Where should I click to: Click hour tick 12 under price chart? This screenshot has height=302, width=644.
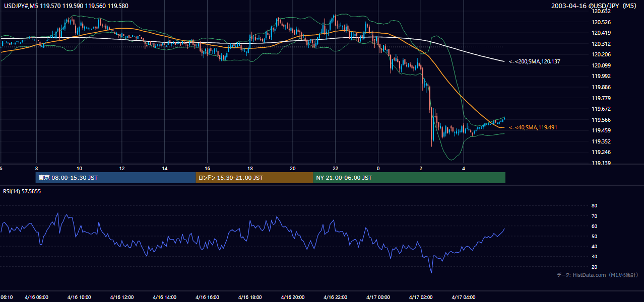(122, 168)
